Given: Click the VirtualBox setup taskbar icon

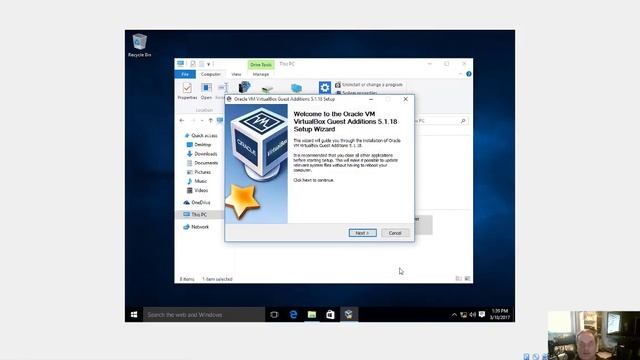Looking at the screenshot, I should click(349, 314).
